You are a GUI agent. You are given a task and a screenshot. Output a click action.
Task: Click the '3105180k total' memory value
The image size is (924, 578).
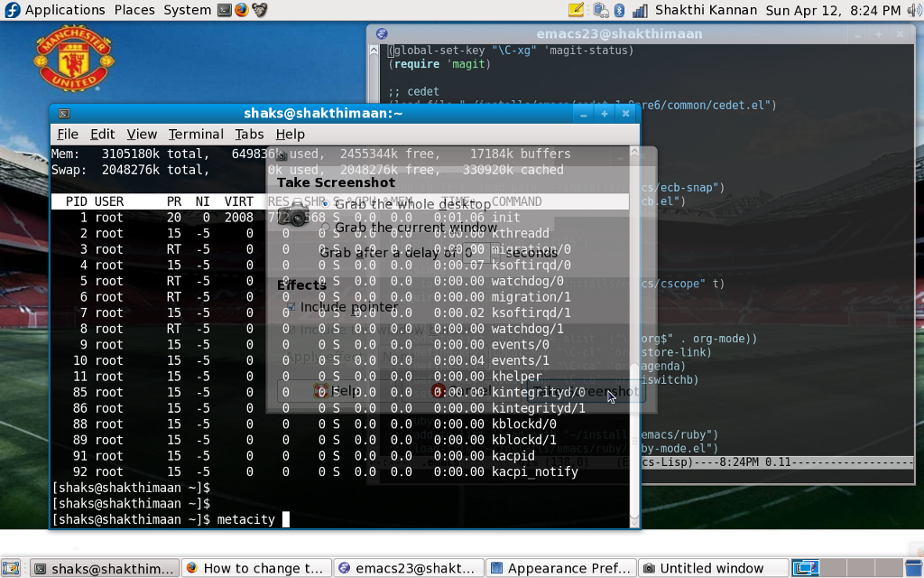pos(155,154)
